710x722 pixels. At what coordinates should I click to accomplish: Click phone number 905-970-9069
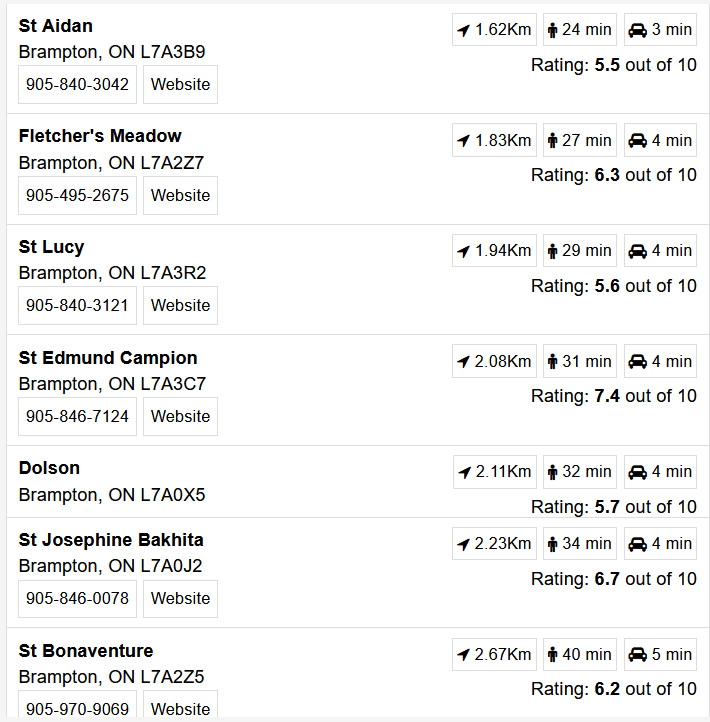[x=77, y=705]
